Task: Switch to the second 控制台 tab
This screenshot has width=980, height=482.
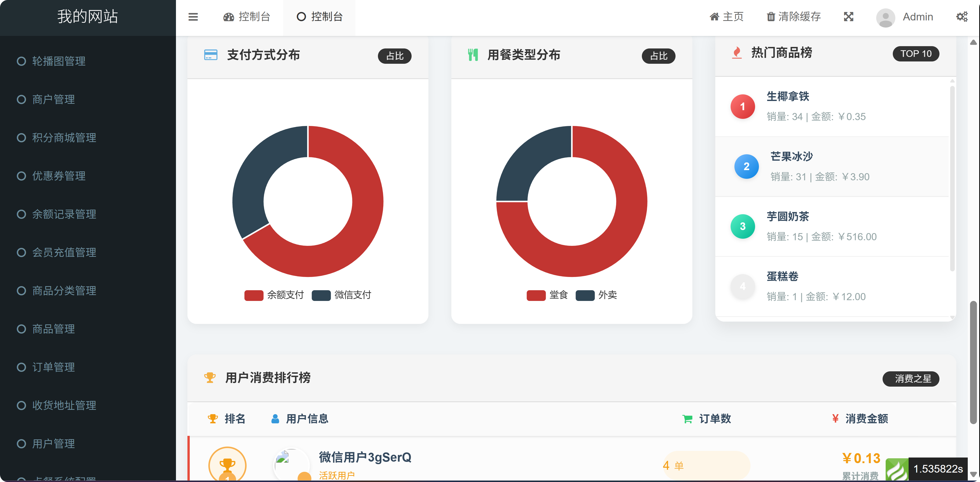Action: [319, 17]
